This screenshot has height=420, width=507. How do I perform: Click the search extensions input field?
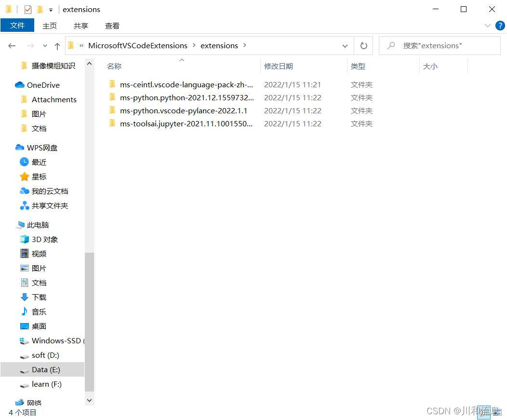[440, 46]
